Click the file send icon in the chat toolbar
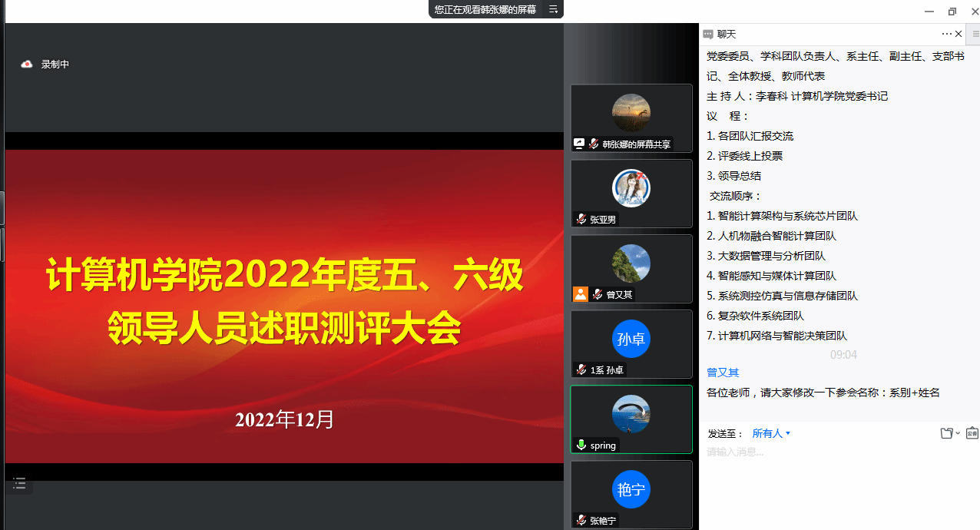Screen dimensions: 980x530 (946, 433)
